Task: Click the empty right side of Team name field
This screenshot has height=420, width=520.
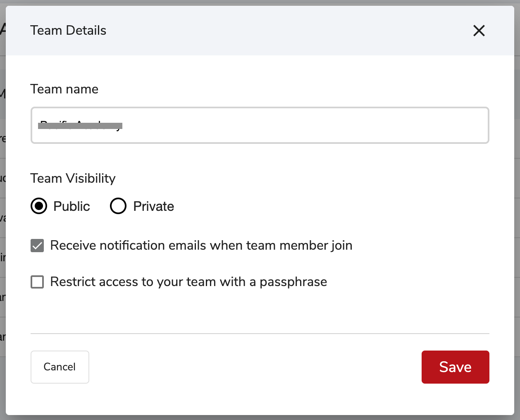Action: tap(372, 126)
